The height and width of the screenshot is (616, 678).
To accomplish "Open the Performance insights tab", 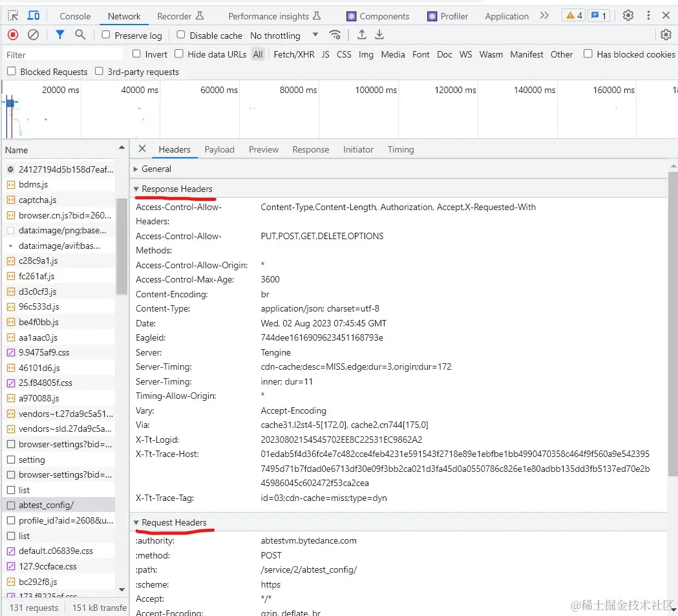I will pos(275,16).
